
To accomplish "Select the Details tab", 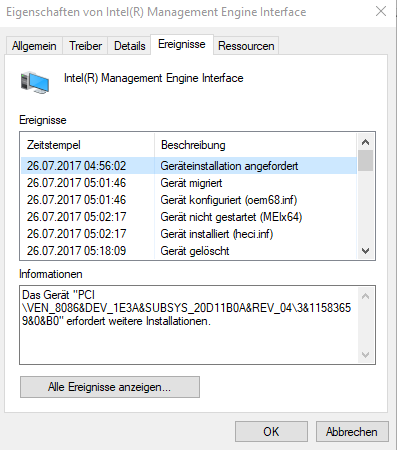I will coord(130,46).
